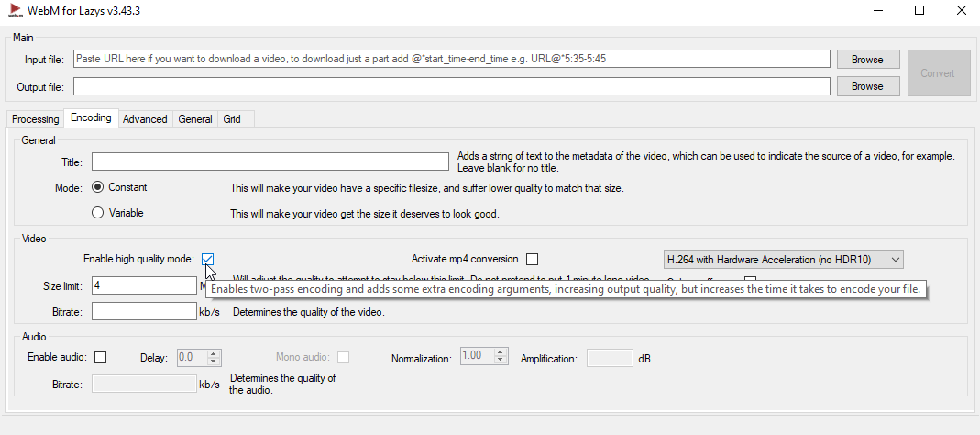
Task: Click the Normalization value field
Action: 478,356
